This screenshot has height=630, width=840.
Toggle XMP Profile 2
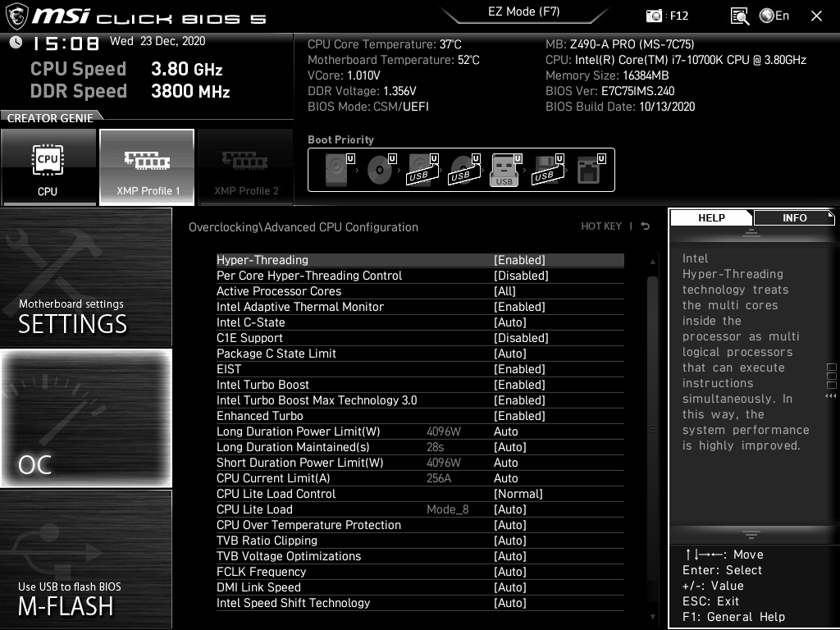click(x=245, y=167)
